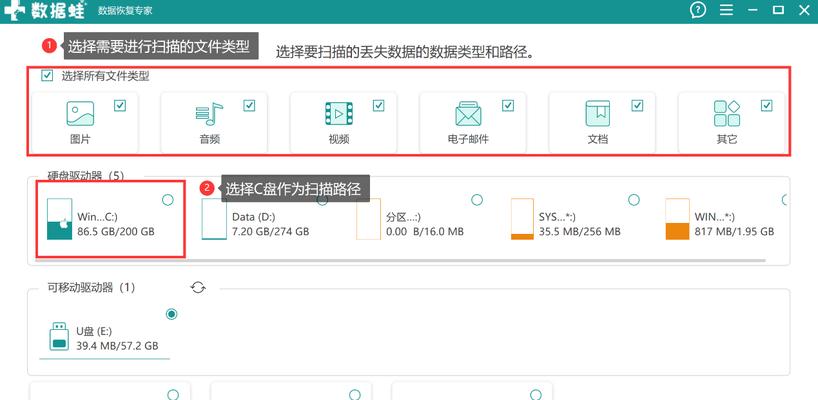The width and height of the screenshot is (818, 400).
Task: Click the 音频 label text
Action: point(210,139)
